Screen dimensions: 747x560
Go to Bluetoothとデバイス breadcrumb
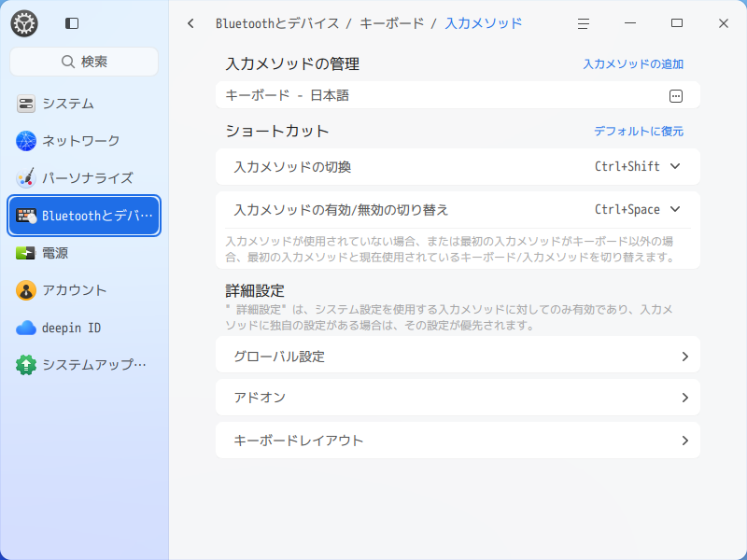pyautogui.click(x=277, y=23)
